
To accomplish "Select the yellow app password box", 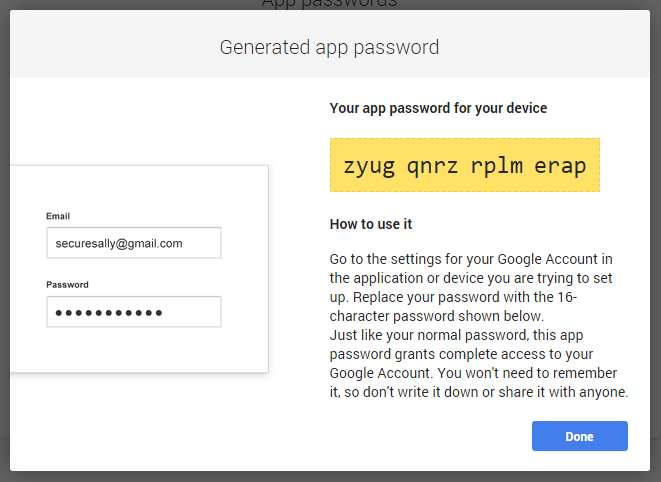I will coord(465,165).
